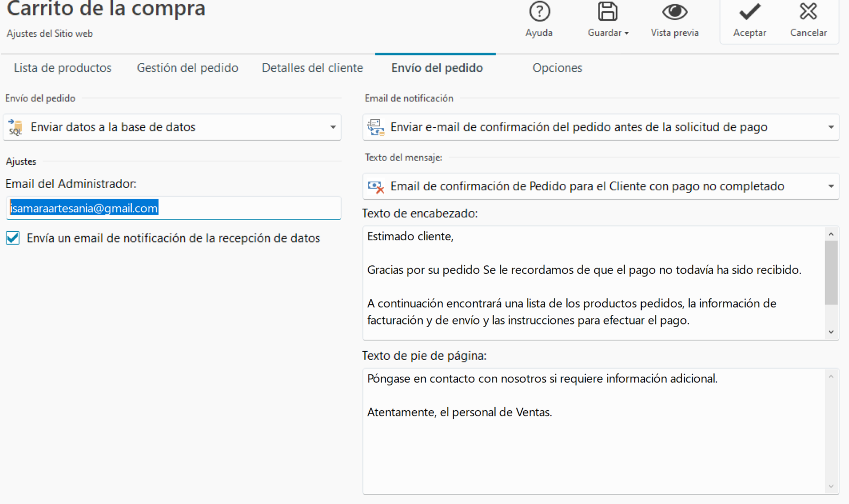849x504 pixels.
Task: Click the Guardar save icon
Action: 607,12
